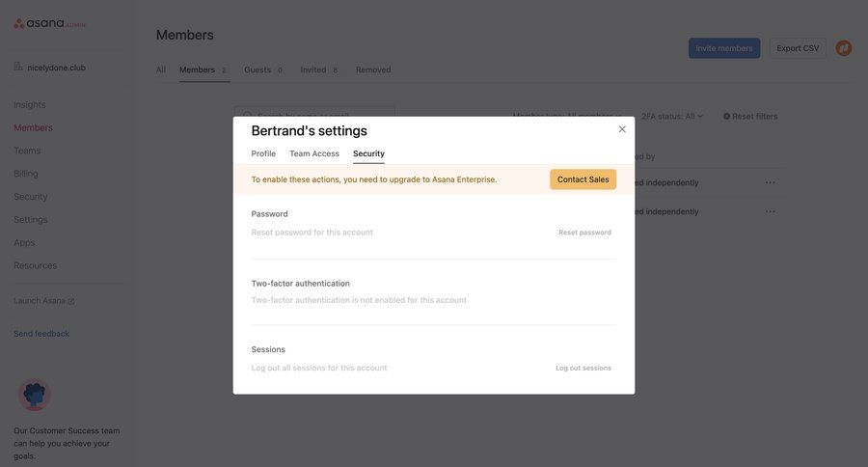Viewport: 868px width, 467px height.
Task: Click the Invite members button
Action: pos(724,48)
